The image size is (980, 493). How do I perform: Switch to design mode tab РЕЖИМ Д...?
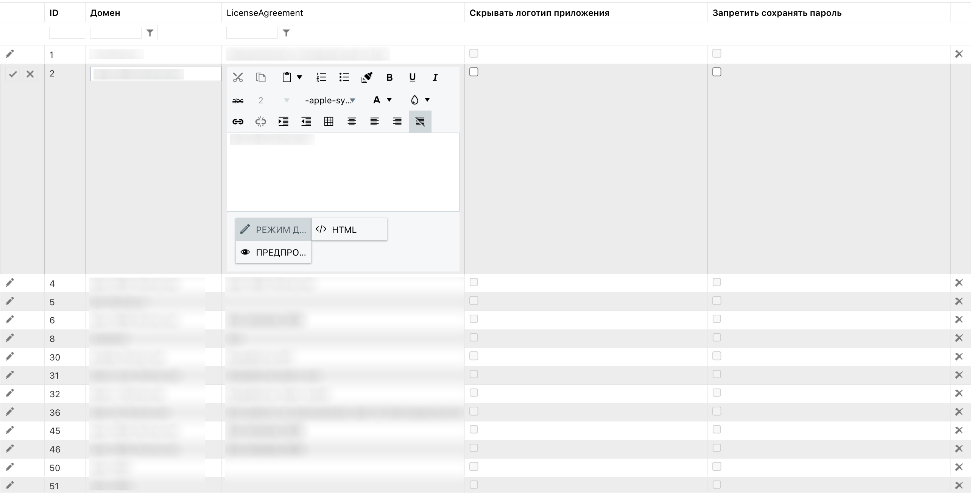[274, 229]
